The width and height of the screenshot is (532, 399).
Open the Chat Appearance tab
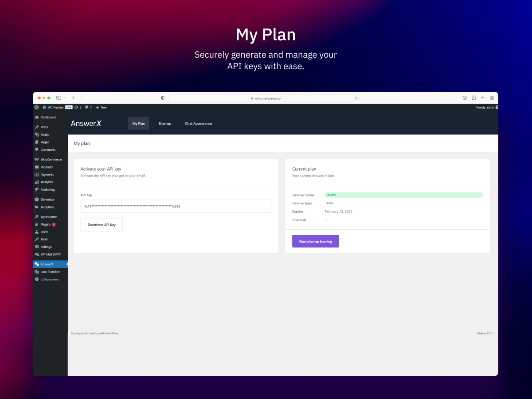tap(199, 123)
